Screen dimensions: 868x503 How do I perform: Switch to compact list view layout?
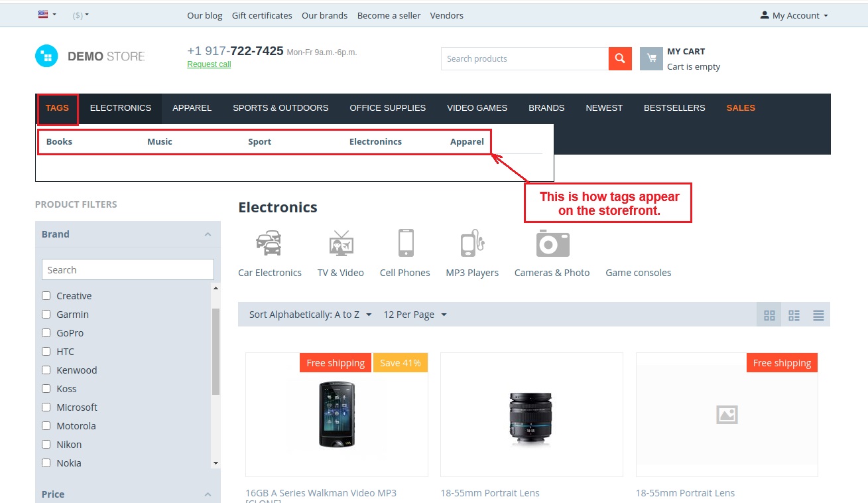coord(818,315)
